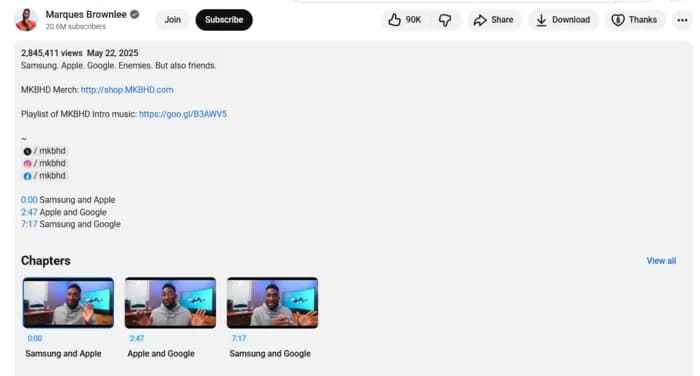Dislike the video with thumbs down
The height and width of the screenshot is (376, 700).
[445, 20]
